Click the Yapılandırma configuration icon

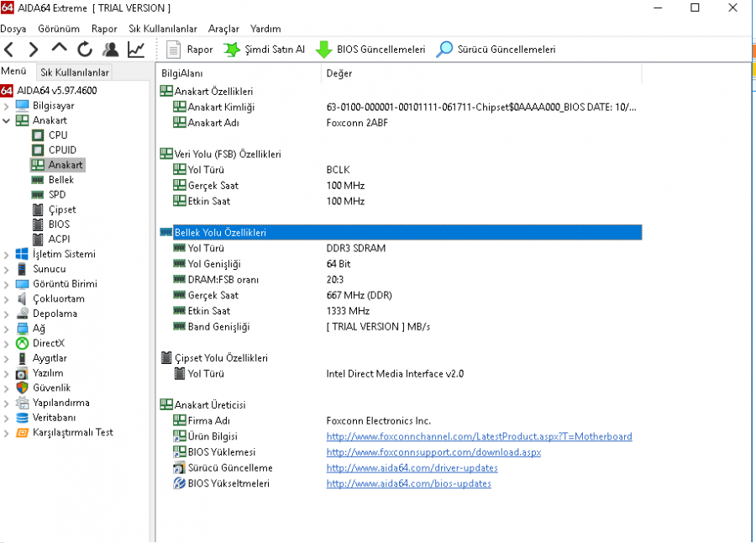pos(22,403)
